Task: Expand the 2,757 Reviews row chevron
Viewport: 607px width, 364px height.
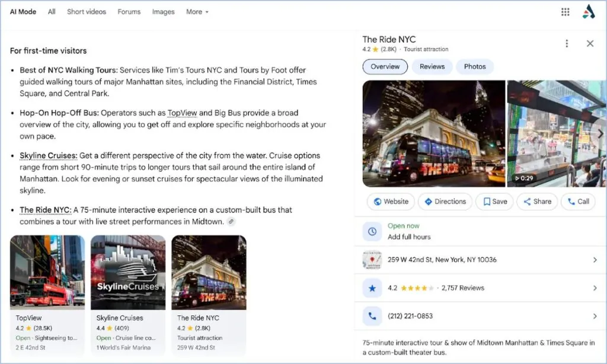Action: (595, 288)
